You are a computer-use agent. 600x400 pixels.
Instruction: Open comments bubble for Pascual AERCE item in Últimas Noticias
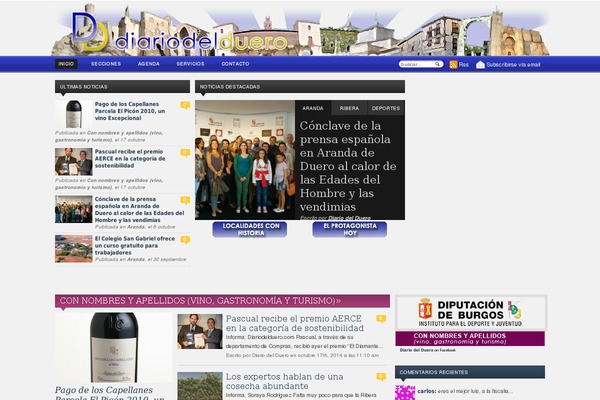coord(185,152)
